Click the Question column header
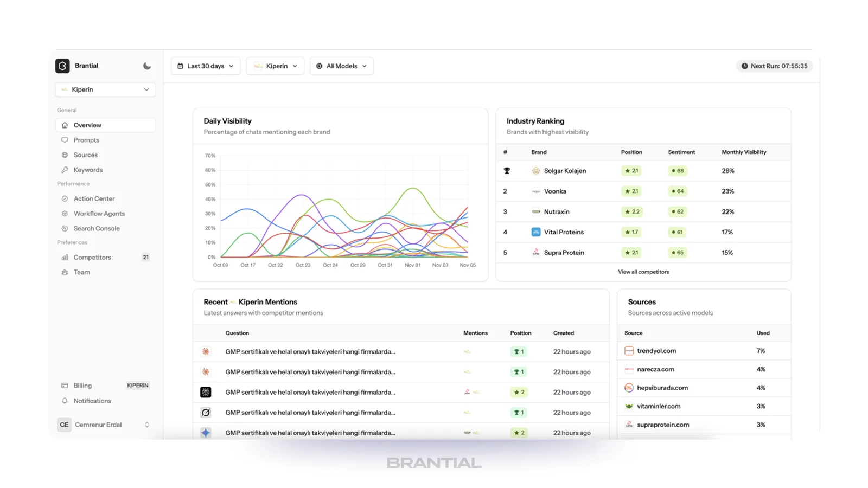The width and height of the screenshot is (868, 488). coord(237,333)
